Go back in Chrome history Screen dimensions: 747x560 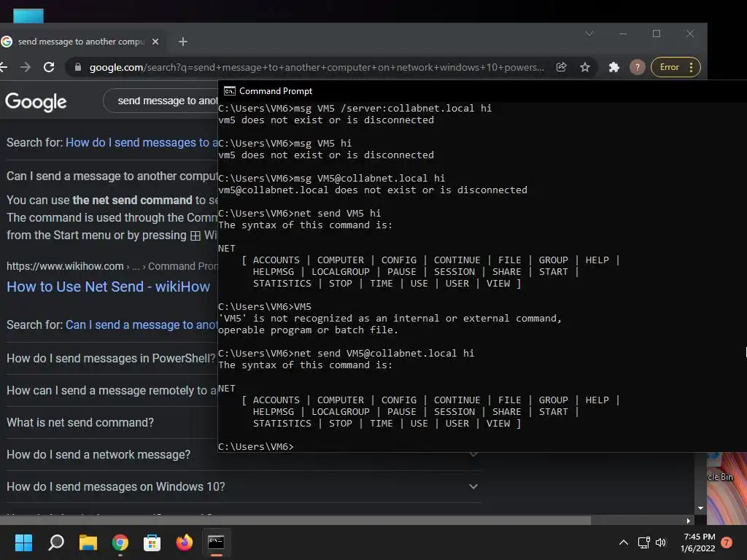click(x=4, y=67)
